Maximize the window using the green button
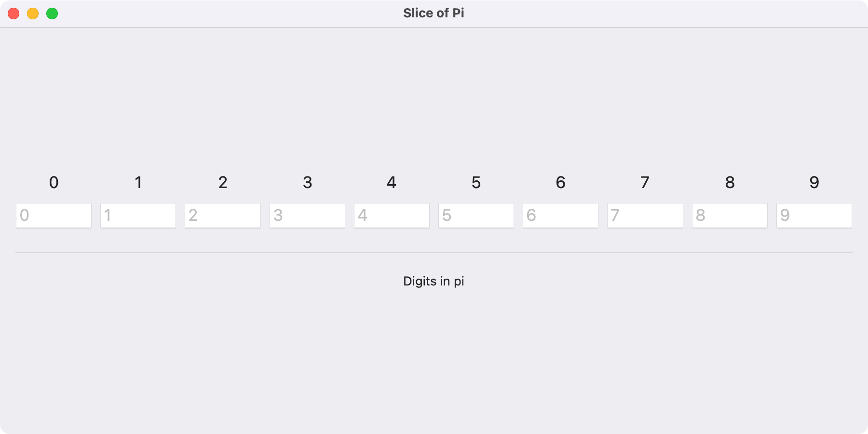 52,14
